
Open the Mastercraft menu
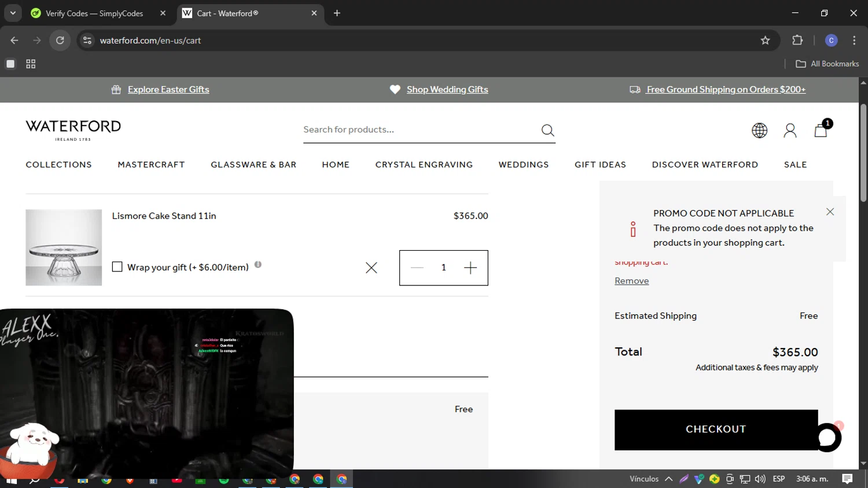[x=151, y=164]
